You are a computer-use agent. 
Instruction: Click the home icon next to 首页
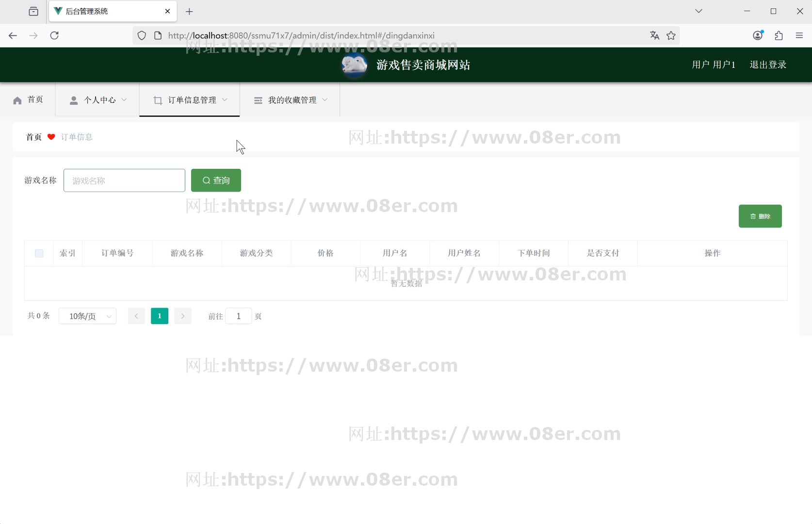17,100
